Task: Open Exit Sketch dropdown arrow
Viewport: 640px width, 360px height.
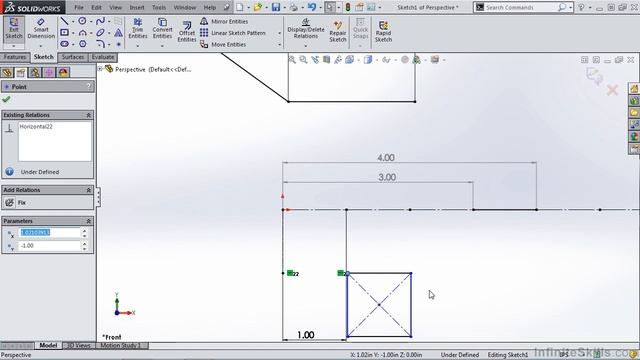Action: (13, 46)
